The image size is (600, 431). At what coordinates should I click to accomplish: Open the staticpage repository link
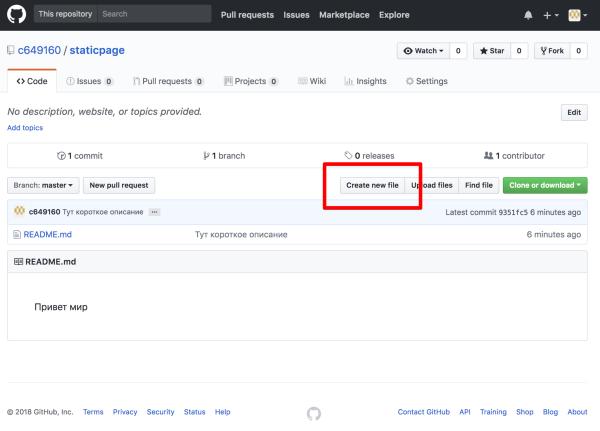coord(97,50)
